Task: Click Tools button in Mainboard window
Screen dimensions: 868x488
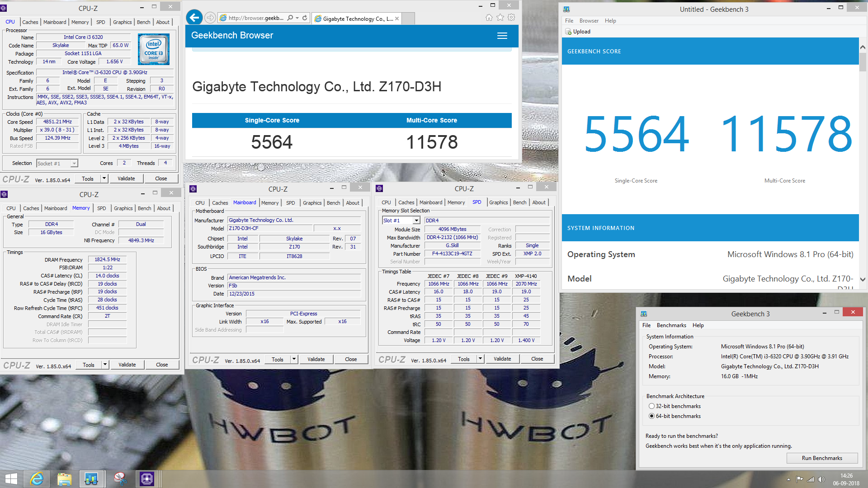Action: point(278,359)
